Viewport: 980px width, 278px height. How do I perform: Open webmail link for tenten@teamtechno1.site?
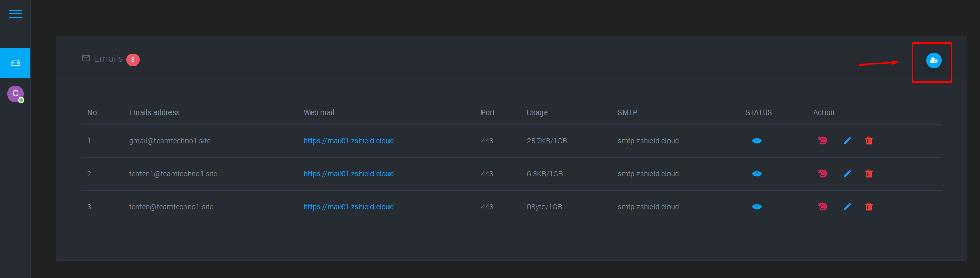pyautogui.click(x=349, y=207)
